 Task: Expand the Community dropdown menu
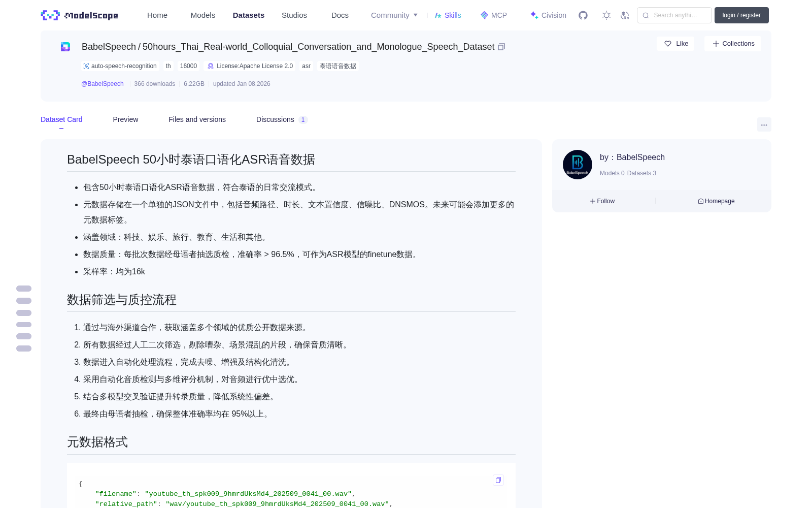[394, 15]
